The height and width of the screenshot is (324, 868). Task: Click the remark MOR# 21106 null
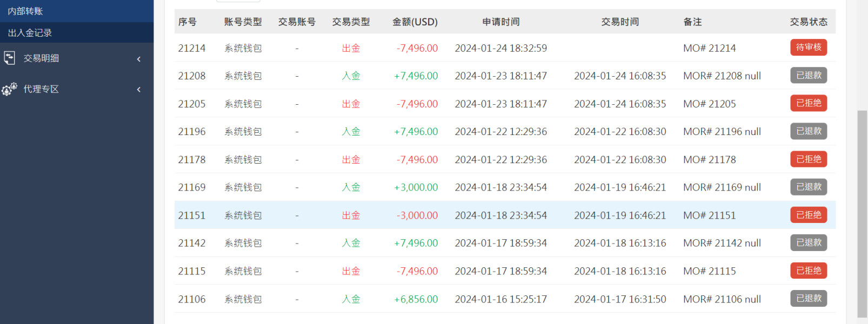[722, 299]
